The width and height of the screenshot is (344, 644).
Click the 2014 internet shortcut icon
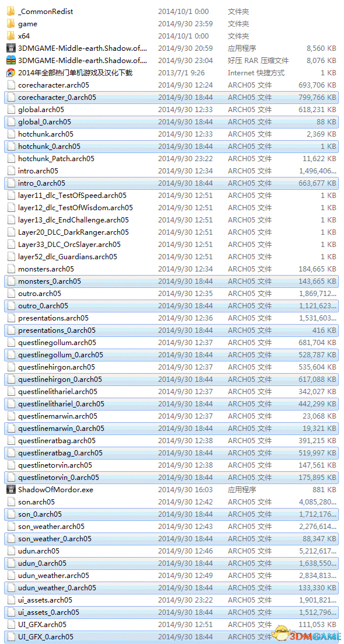10,73
